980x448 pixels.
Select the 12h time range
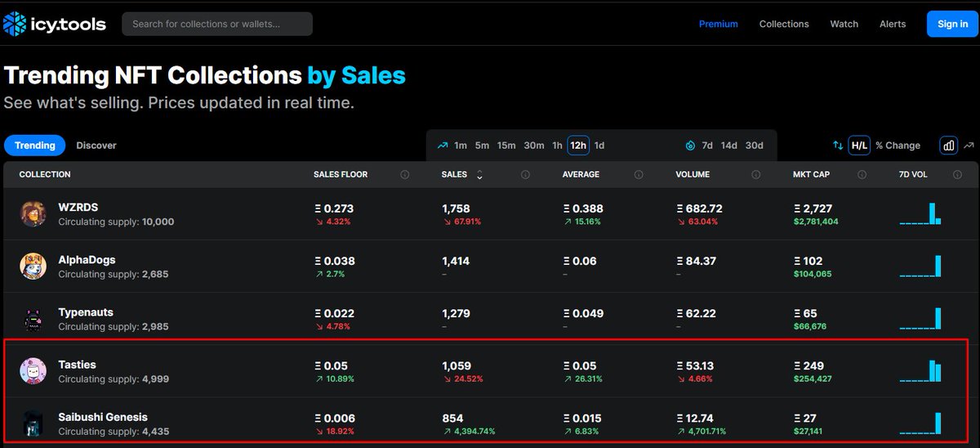[578, 146]
